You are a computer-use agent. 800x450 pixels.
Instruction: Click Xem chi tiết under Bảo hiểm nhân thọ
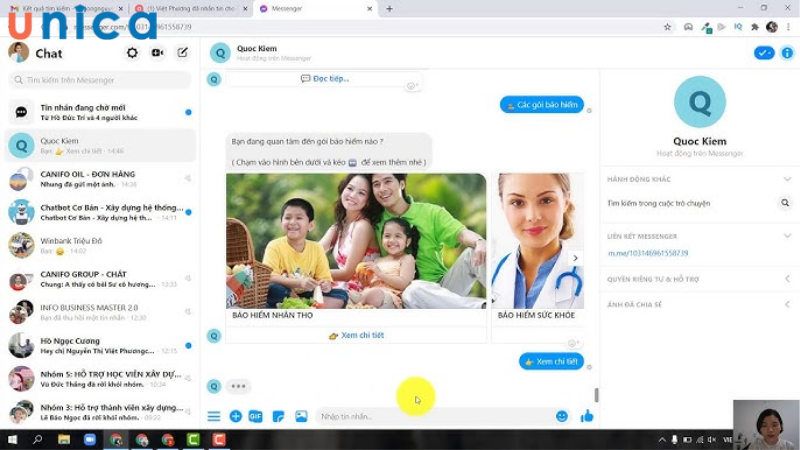(356, 335)
